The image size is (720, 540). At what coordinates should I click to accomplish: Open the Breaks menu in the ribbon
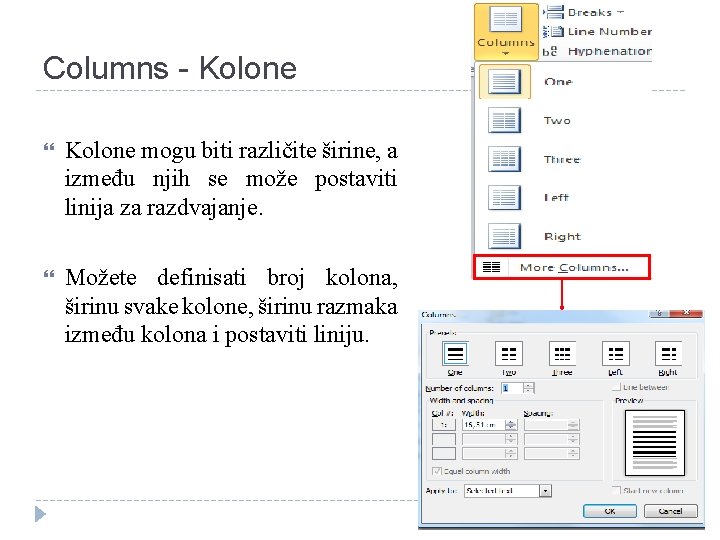point(584,12)
